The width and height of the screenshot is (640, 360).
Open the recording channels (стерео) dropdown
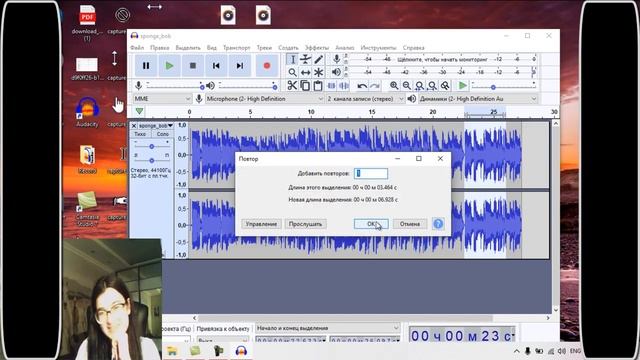(365, 99)
